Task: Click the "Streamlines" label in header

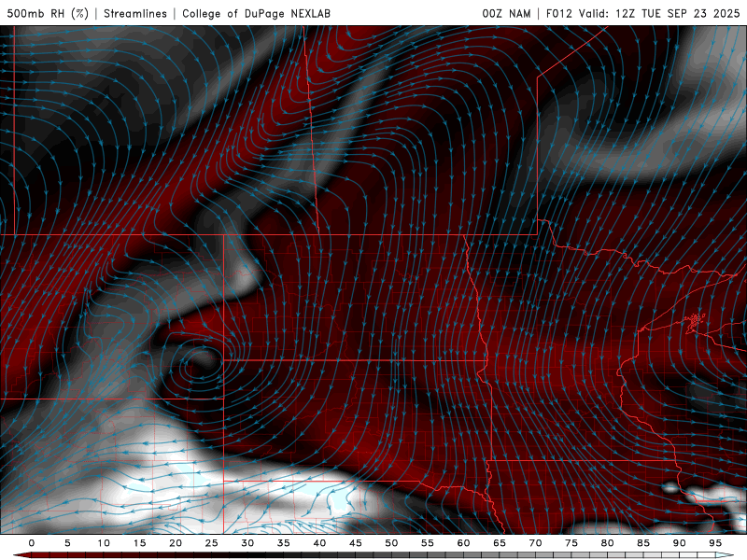Action: click(135, 13)
